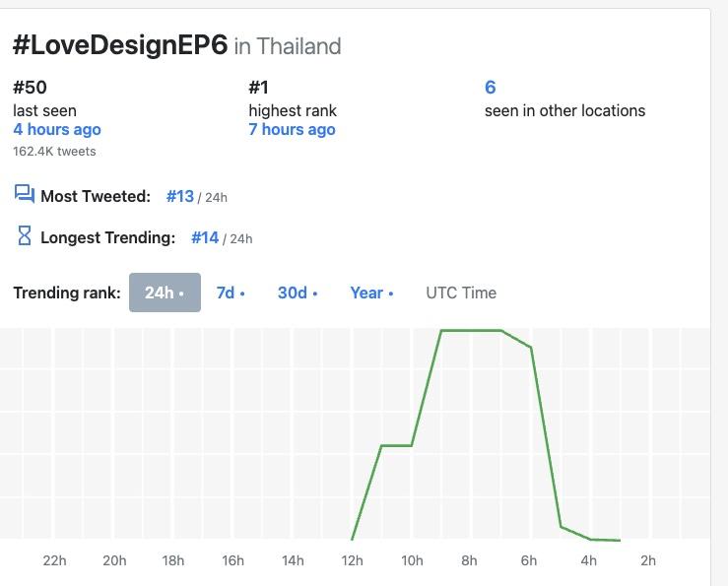Click the 12h mark on the chart axis

352,560
